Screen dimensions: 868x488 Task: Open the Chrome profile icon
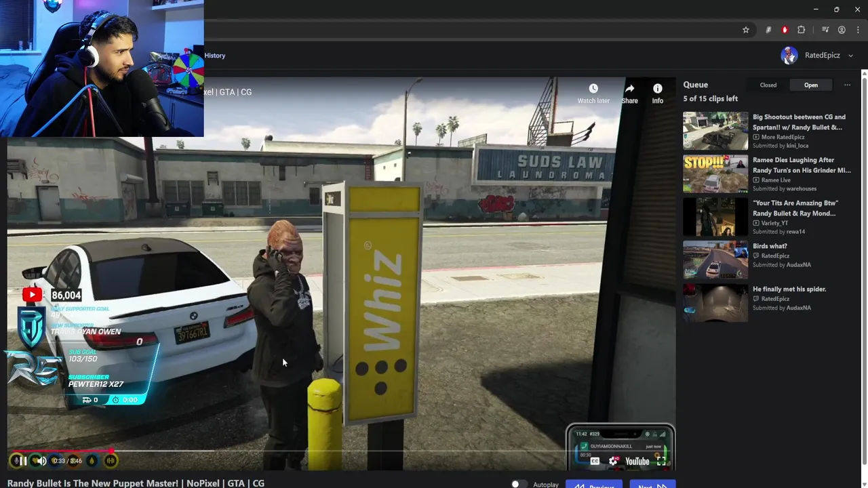point(842,30)
